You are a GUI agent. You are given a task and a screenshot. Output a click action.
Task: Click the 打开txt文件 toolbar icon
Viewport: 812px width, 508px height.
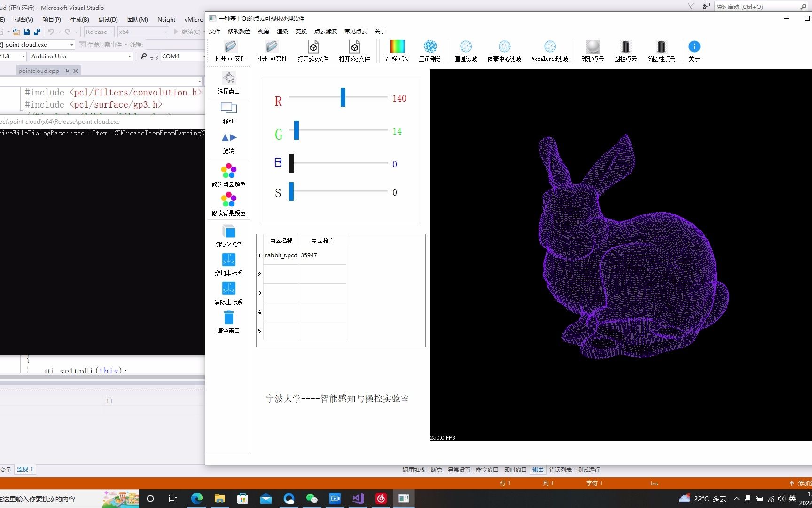(272, 51)
